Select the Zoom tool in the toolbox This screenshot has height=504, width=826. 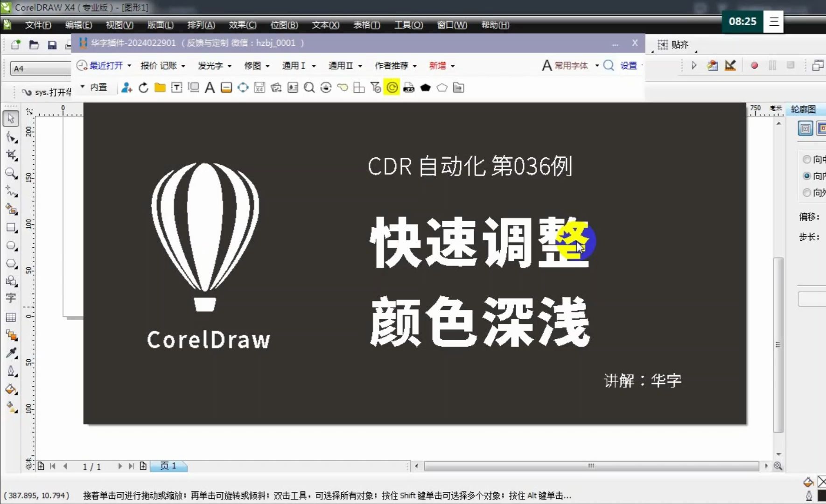(11, 174)
